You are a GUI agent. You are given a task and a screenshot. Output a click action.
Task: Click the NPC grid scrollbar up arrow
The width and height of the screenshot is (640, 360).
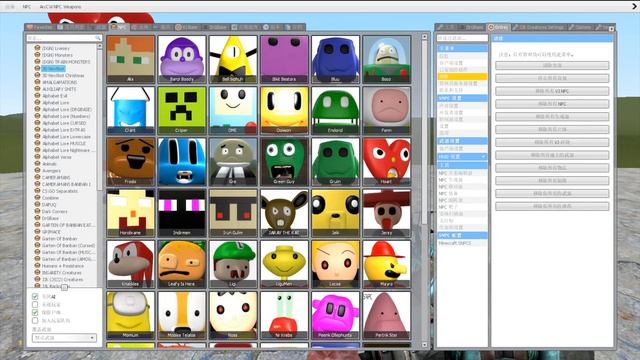[x=424, y=37]
